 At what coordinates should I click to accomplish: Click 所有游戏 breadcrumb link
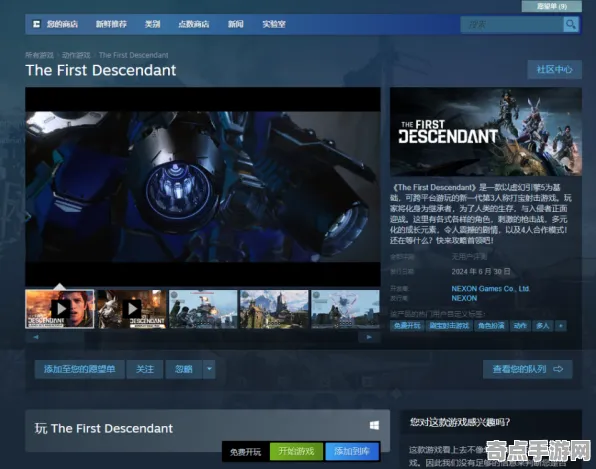point(40,55)
